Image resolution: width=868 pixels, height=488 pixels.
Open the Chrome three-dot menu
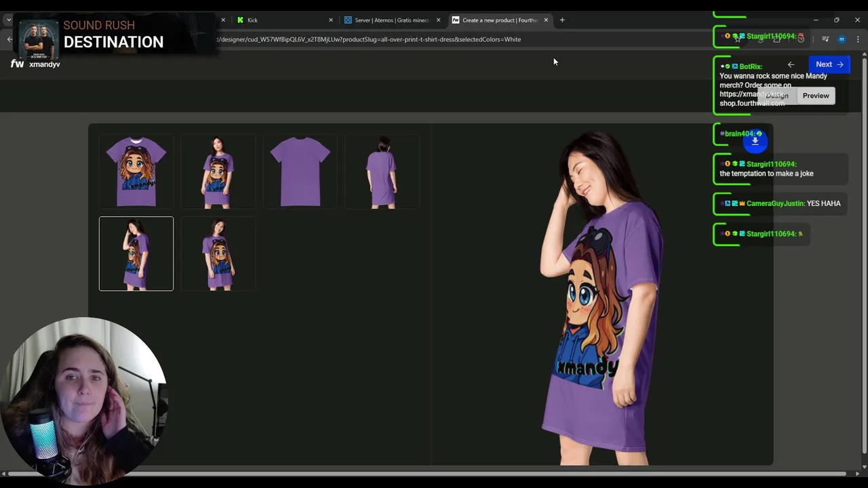[x=858, y=39]
